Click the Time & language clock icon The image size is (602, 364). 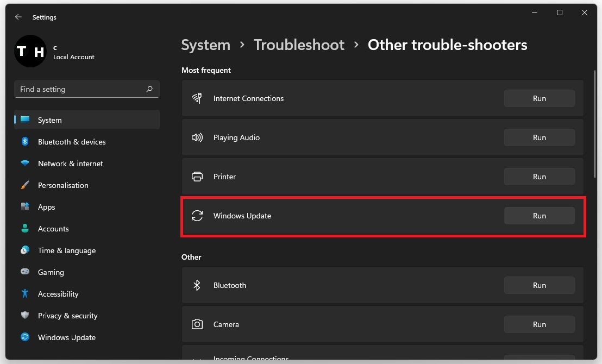(x=25, y=250)
